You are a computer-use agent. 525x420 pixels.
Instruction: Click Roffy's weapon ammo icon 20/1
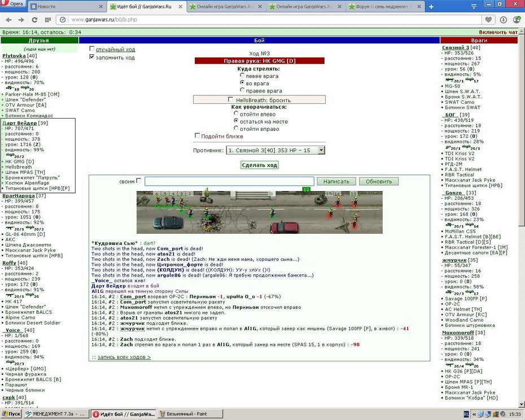pyautogui.click(x=15, y=295)
